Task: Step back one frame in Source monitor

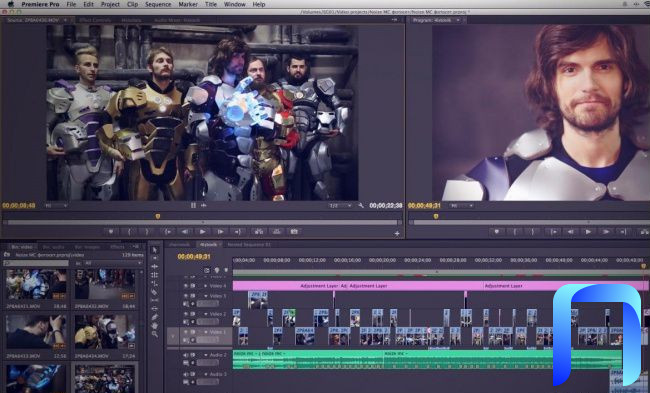Action: (185, 232)
